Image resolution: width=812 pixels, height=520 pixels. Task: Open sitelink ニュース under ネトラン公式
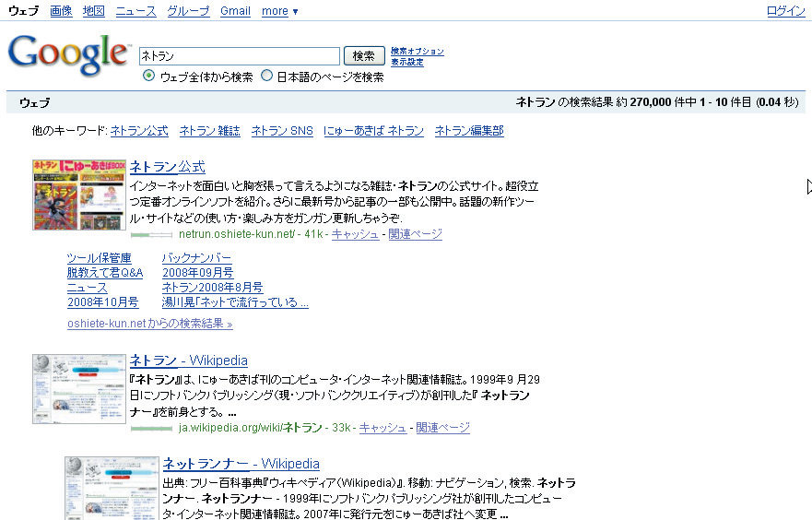(x=87, y=288)
